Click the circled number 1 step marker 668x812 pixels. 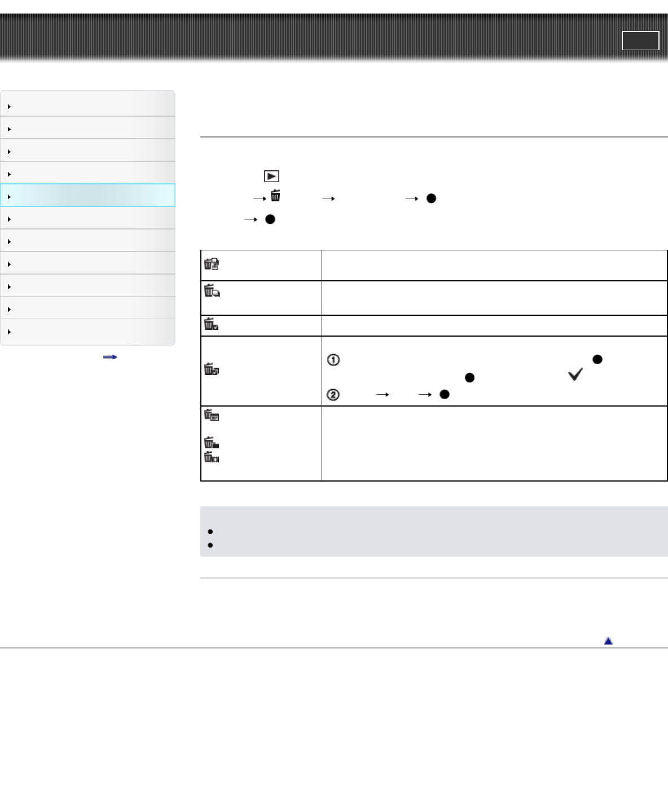tap(333, 360)
